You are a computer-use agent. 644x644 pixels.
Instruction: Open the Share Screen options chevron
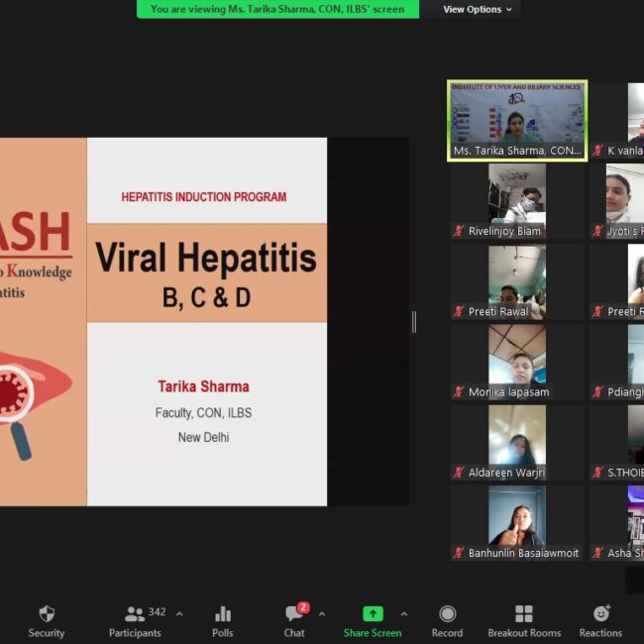coord(403,614)
